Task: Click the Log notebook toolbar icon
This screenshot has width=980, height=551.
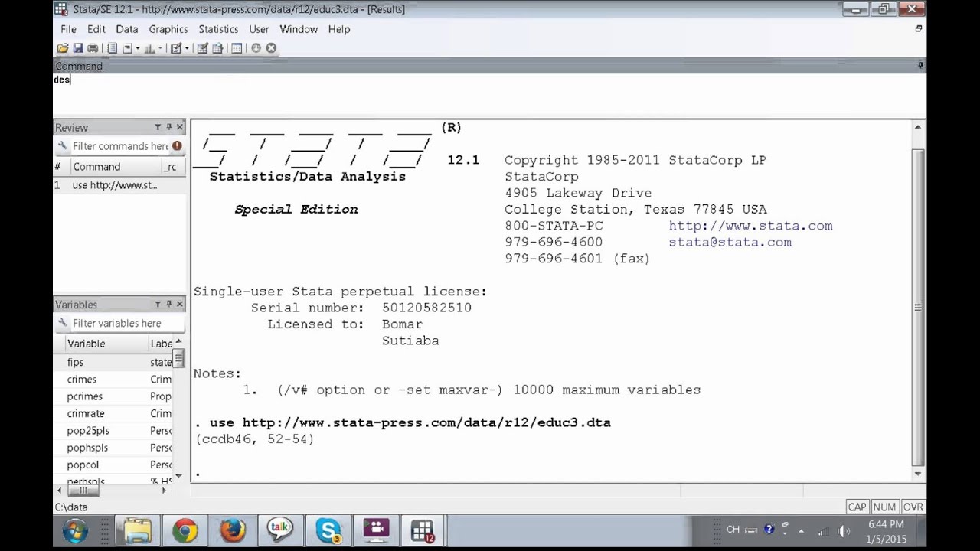Action: (112, 48)
